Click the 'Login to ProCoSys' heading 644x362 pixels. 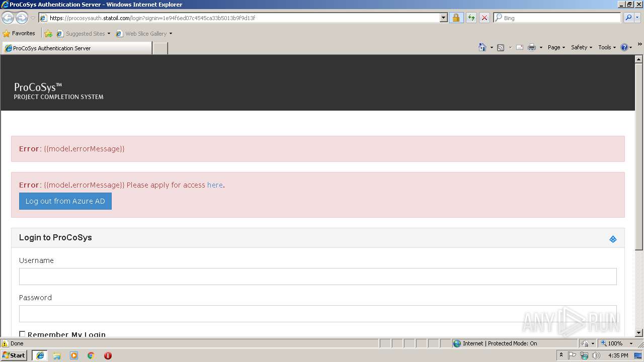click(x=55, y=237)
